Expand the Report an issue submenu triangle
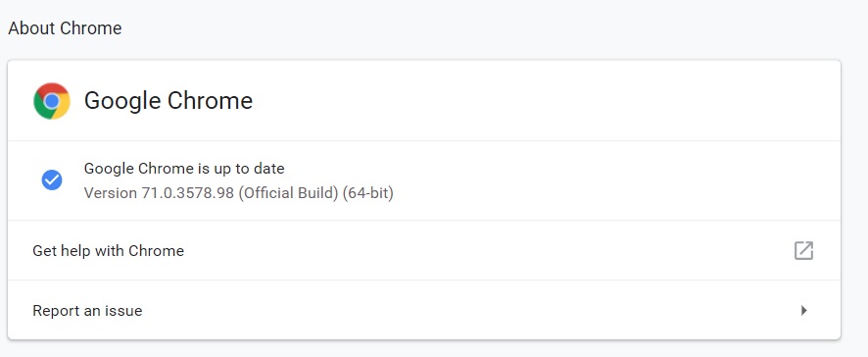This screenshot has width=868, height=357. [804, 311]
